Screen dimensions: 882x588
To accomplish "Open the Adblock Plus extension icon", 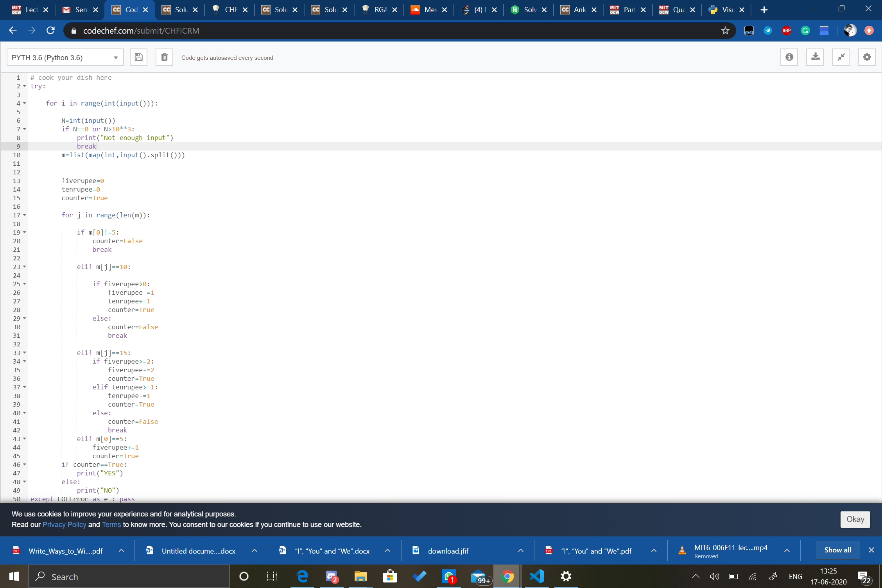I will [787, 30].
